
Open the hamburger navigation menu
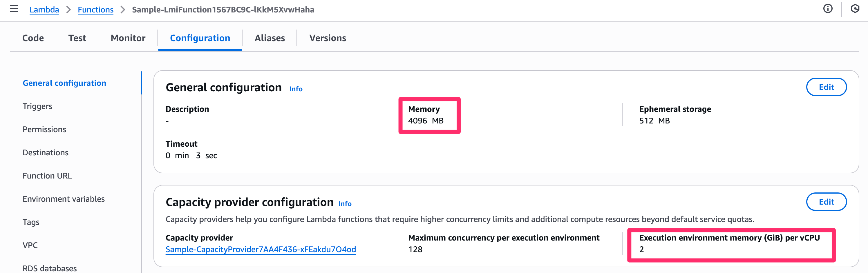pos(14,9)
